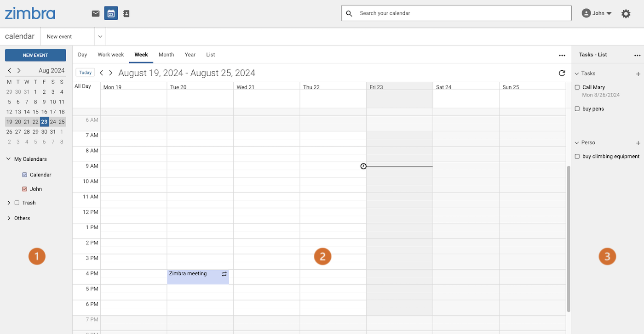Open the calendar actions ellipsis menu
The width and height of the screenshot is (644, 334).
(562, 55)
